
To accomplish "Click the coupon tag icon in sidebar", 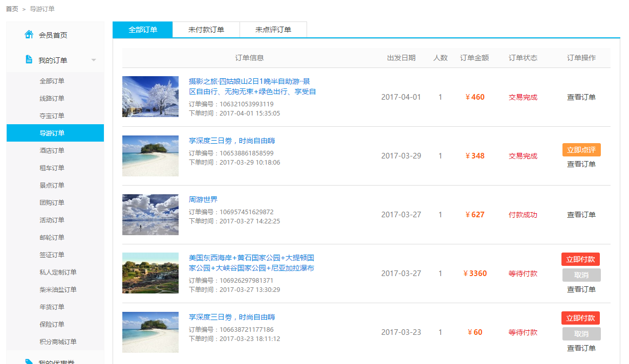I will coord(29,361).
